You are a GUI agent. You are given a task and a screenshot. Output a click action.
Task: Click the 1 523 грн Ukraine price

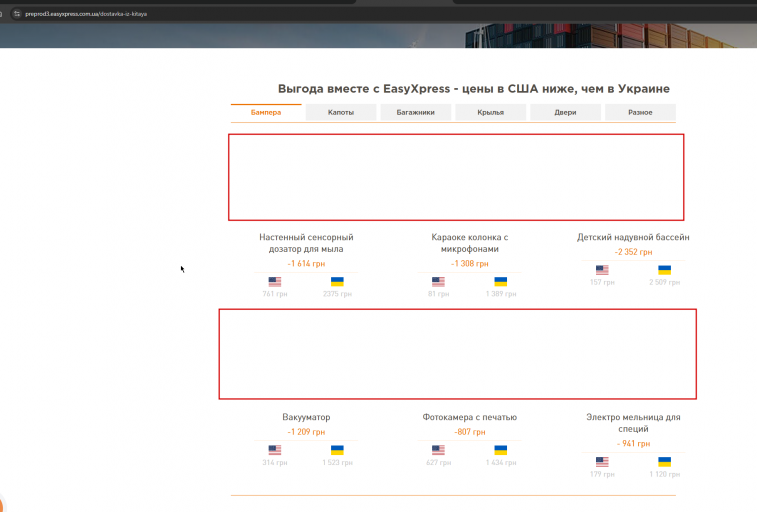pos(337,463)
